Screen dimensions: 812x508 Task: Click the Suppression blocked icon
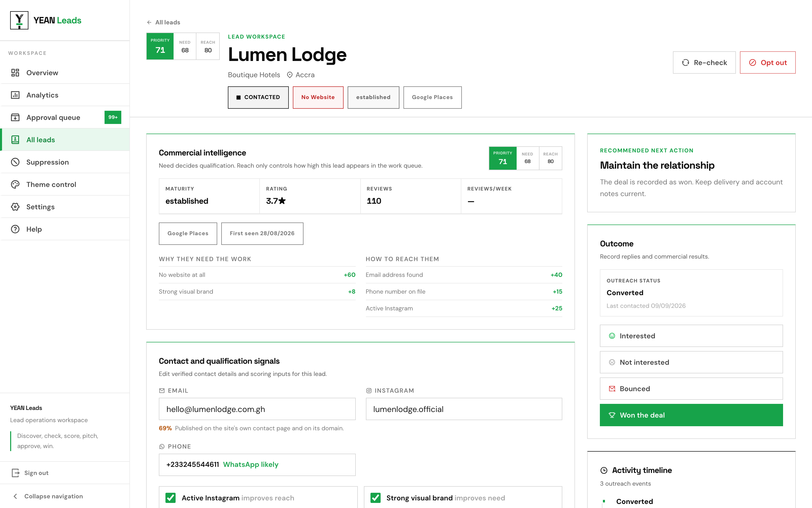15,162
